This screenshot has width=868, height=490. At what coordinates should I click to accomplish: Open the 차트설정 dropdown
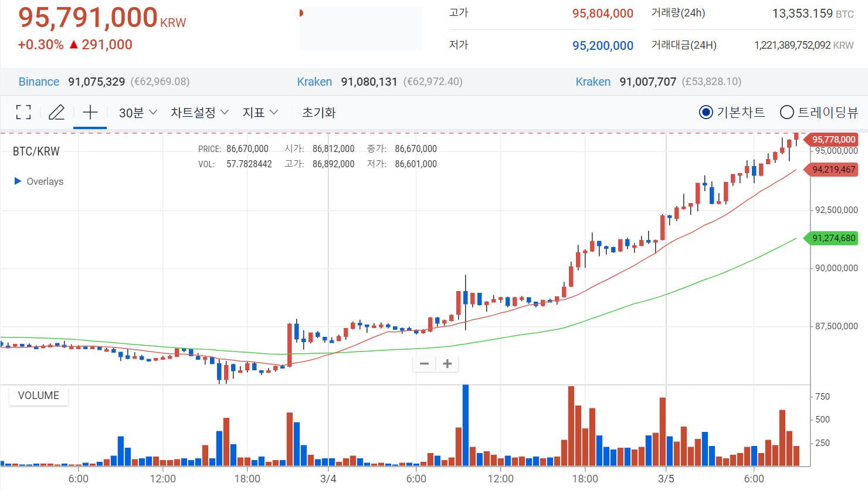pos(199,113)
